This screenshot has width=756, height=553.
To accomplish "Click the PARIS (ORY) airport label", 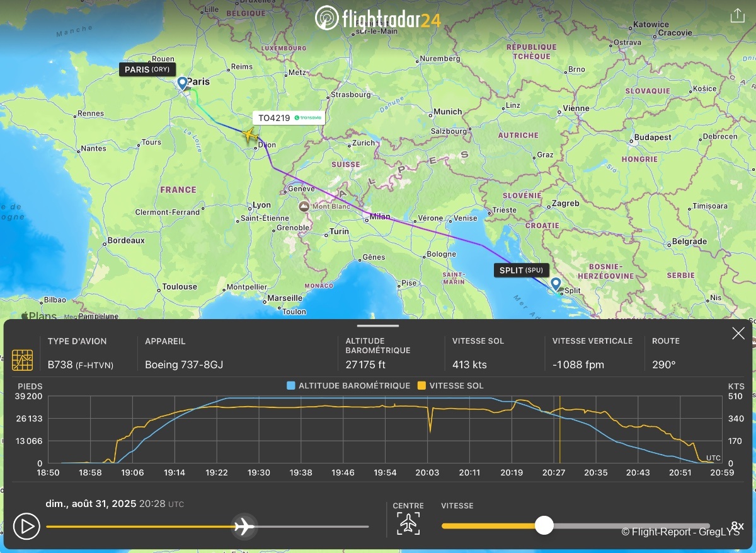I will (x=147, y=69).
